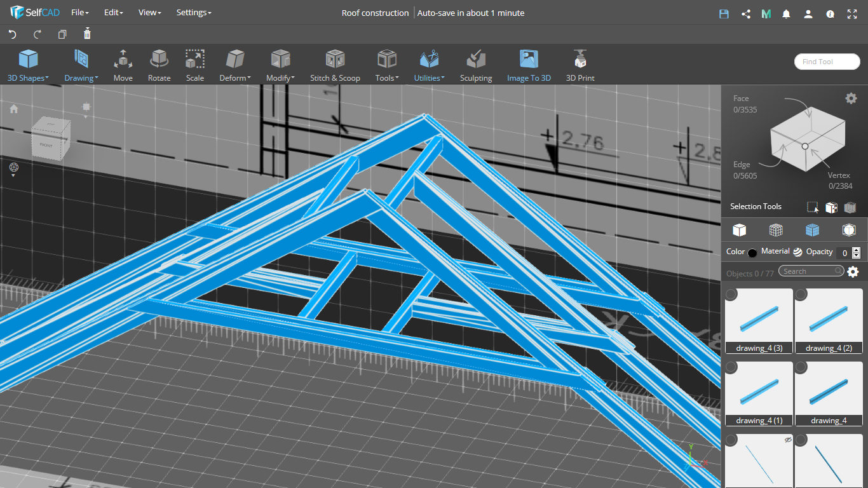This screenshot has width=868, height=488.
Task: Click the Material sphere icon
Action: pos(797,252)
